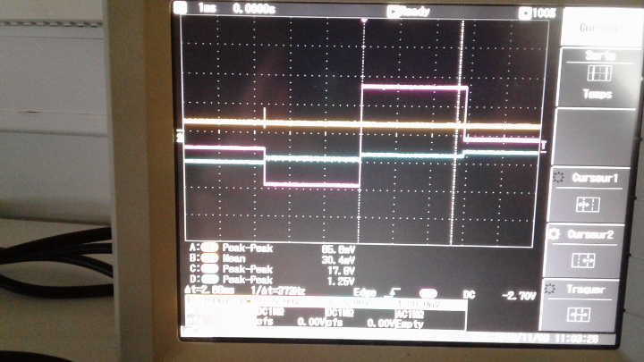Image resolution: width=644 pixels, height=362 pixels.
Task: Click the rising-edge trigger slope icon
Action: pyautogui.click(x=394, y=292)
